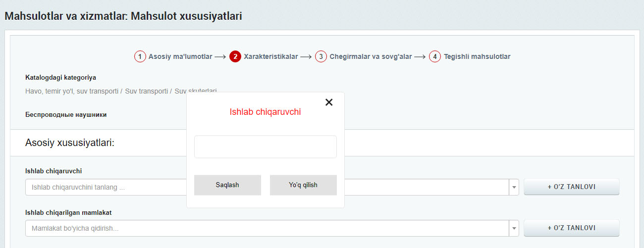The image size is (644, 248).
Task: Expand the Ishlab chiqarilgan mamlakat dropdown arrow
Action: pyautogui.click(x=514, y=228)
